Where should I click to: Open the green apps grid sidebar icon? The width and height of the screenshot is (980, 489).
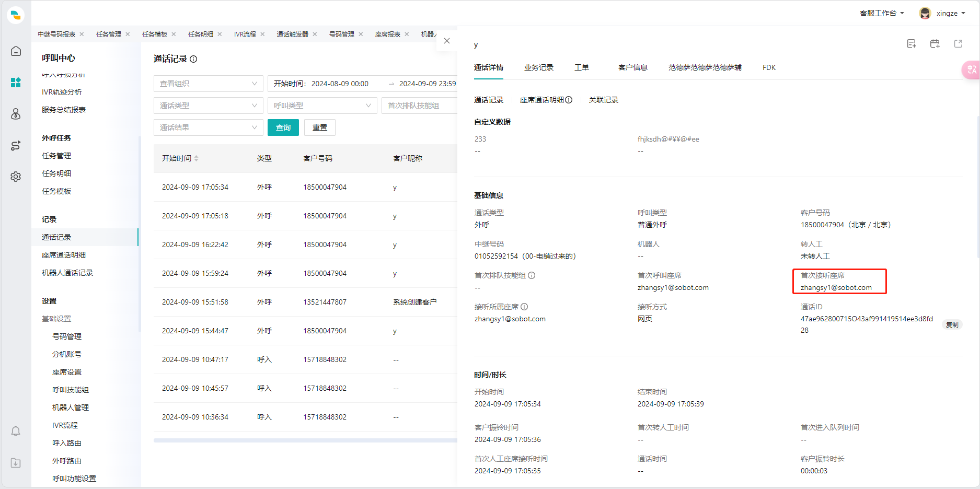16,83
